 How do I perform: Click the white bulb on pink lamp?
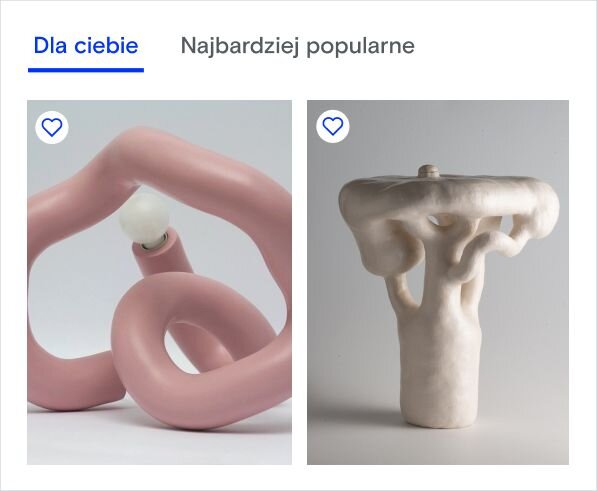pyautogui.click(x=144, y=219)
